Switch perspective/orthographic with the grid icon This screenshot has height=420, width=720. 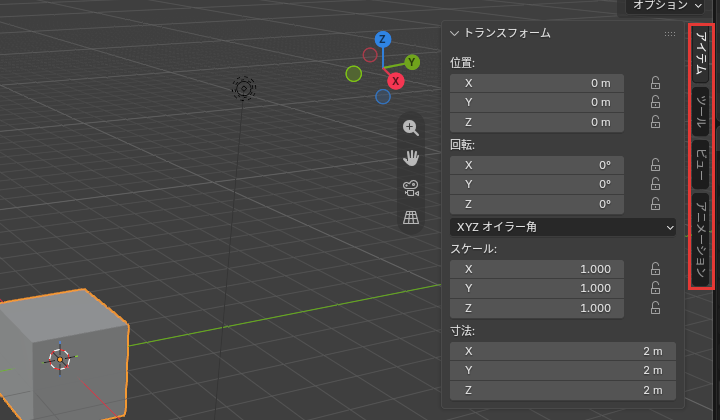coord(411,217)
